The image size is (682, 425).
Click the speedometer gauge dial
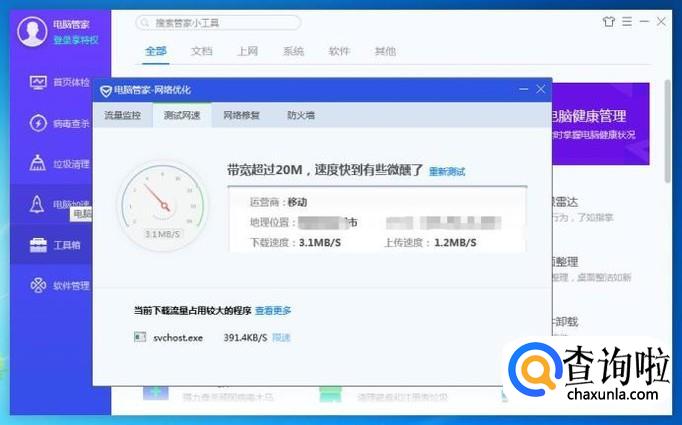(x=164, y=206)
